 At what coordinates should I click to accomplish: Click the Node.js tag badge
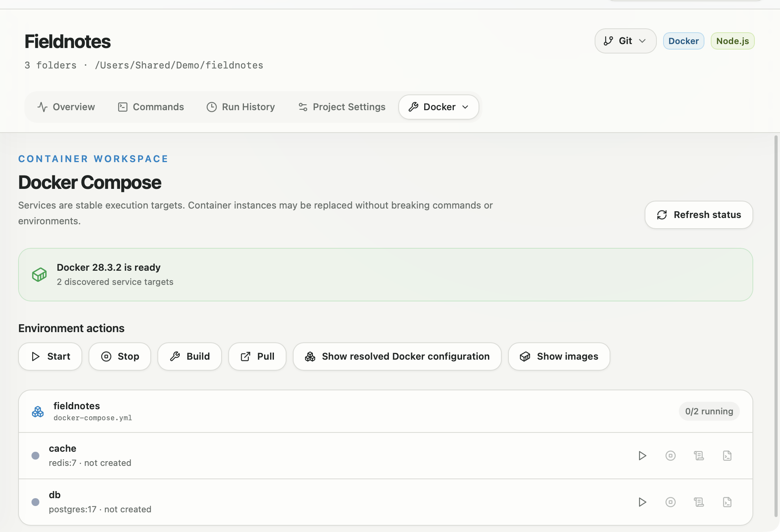(733, 41)
